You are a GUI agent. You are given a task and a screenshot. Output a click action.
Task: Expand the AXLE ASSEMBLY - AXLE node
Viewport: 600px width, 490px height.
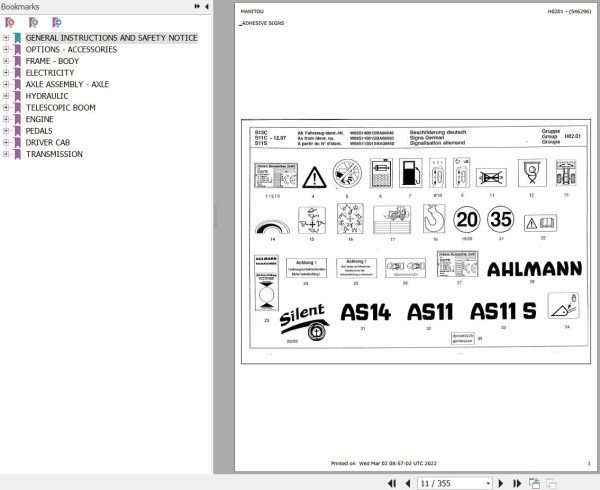(x=6, y=84)
